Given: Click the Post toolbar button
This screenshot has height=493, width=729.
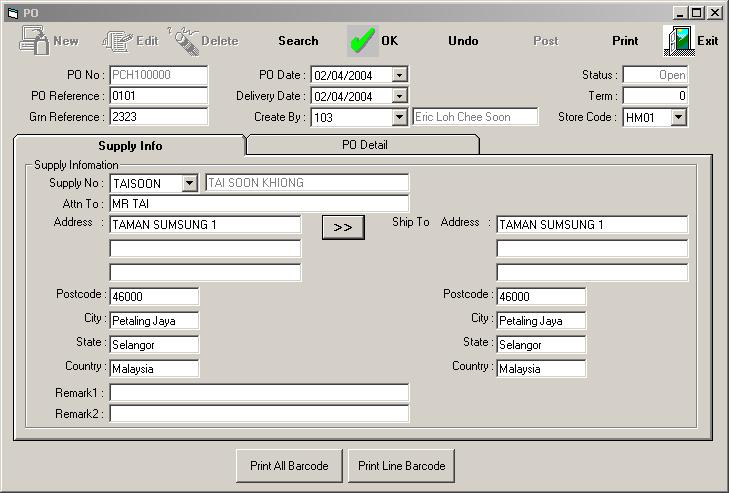Looking at the screenshot, I should point(546,41).
